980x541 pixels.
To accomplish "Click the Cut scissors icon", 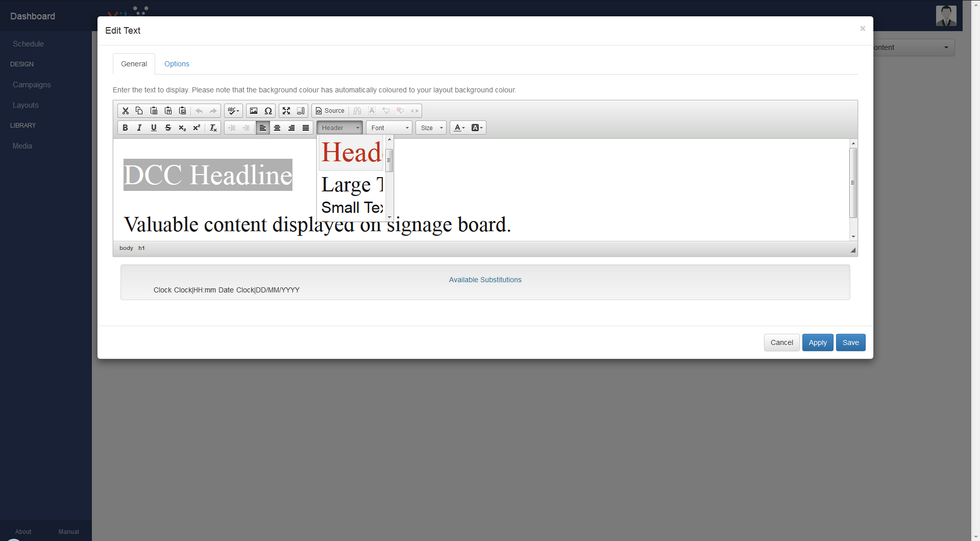I will (x=125, y=111).
